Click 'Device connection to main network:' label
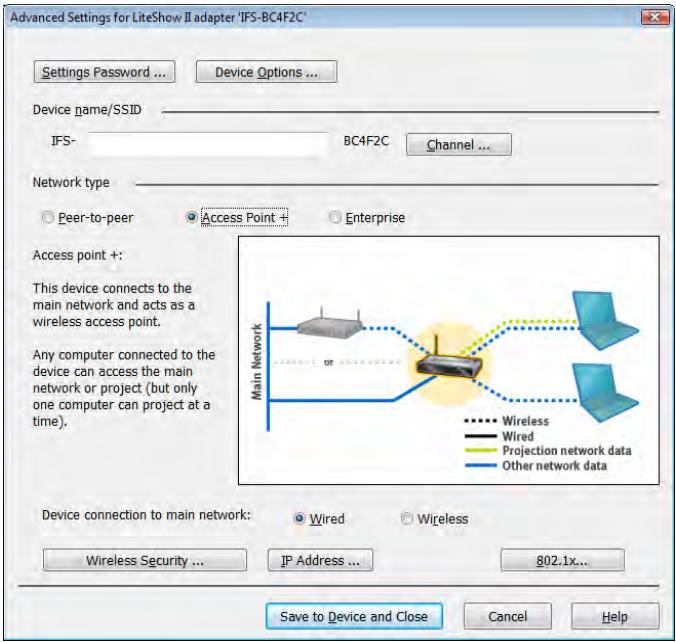 [146, 515]
